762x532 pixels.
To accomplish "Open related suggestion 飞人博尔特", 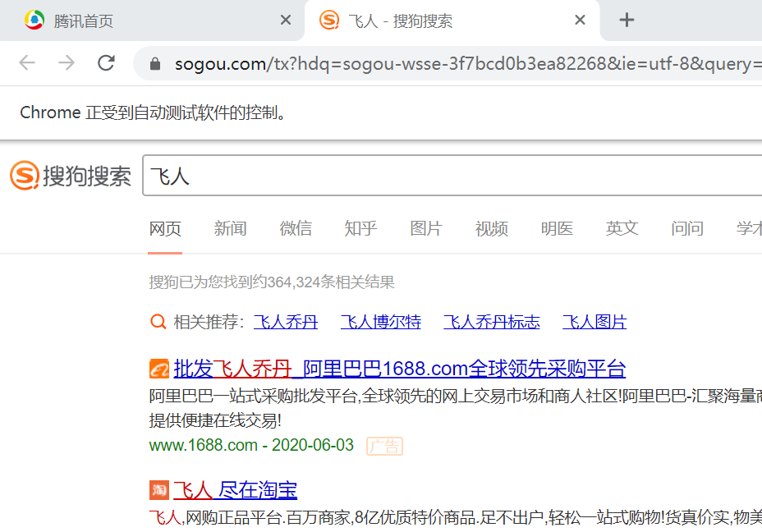I will pyautogui.click(x=381, y=322).
